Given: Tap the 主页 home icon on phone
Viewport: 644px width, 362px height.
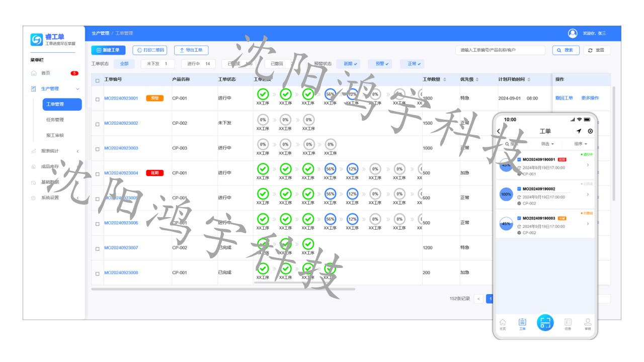Looking at the screenshot, I should point(502,323).
